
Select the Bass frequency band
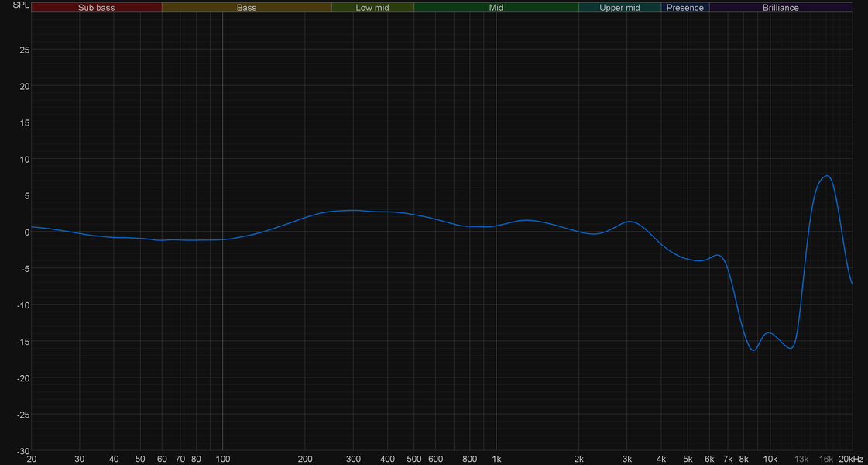click(246, 7)
